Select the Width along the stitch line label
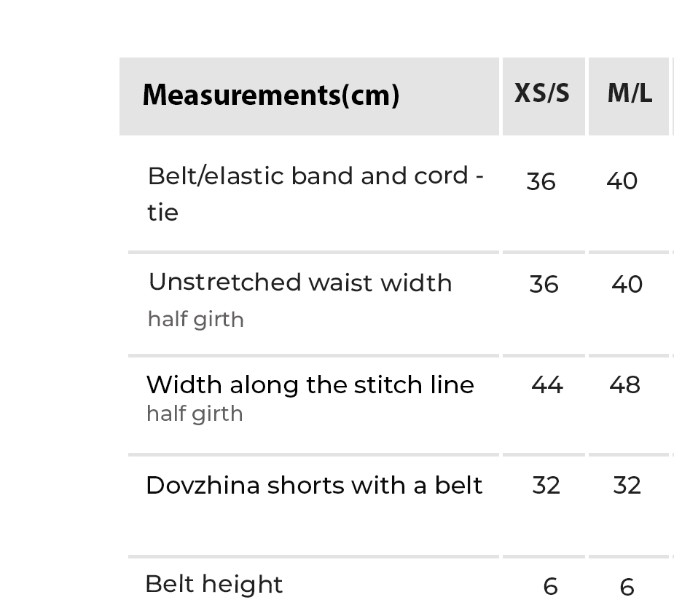The height and width of the screenshot is (616, 674). (x=310, y=384)
